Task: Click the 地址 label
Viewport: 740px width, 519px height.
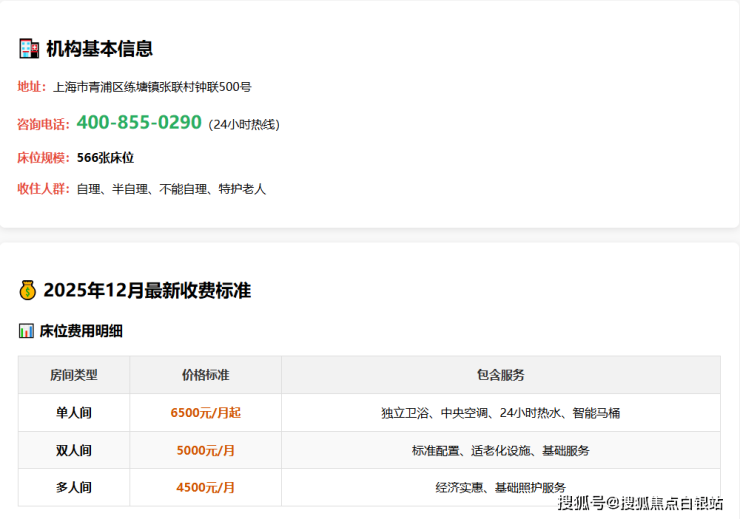Action: coord(32,87)
